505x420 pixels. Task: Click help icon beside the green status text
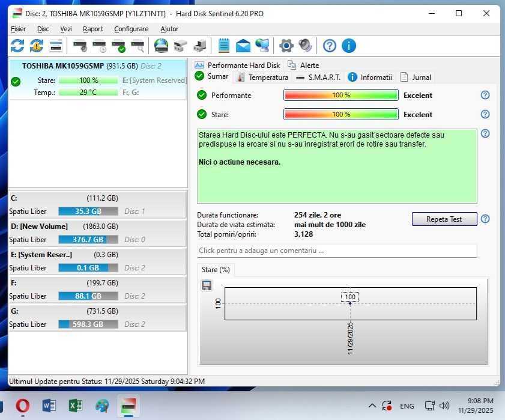[485, 133]
